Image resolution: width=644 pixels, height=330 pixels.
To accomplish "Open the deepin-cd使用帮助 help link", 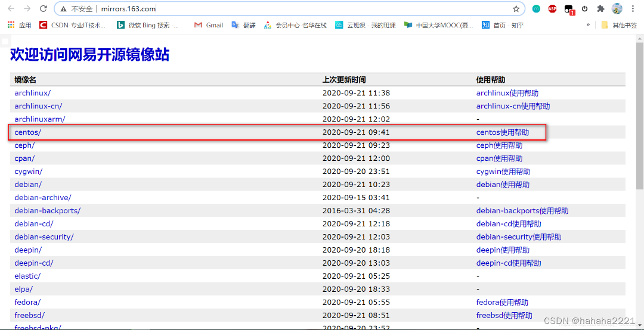I will [509, 263].
